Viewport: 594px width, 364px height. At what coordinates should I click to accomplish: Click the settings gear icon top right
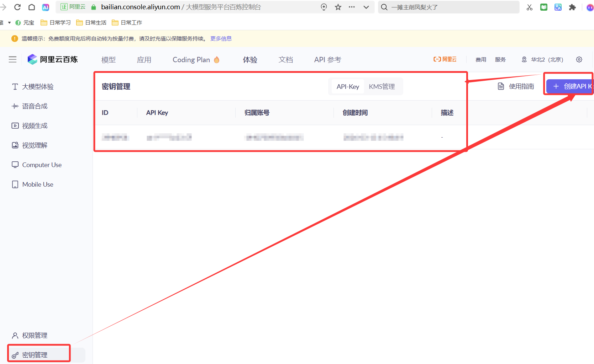click(579, 59)
